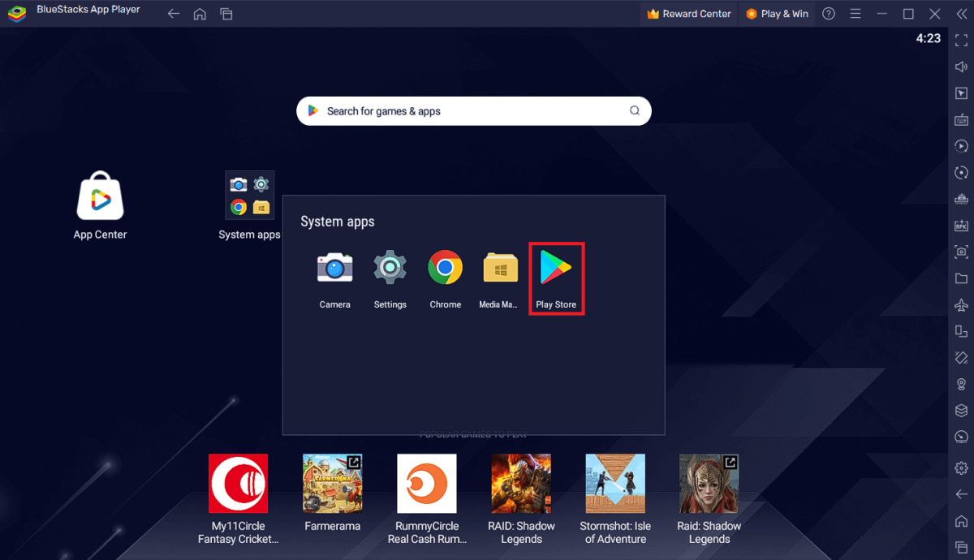The width and height of the screenshot is (974, 560).
Task: Enter fullscreen mode from the sidebar
Action: pyautogui.click(x=961, y=39)
